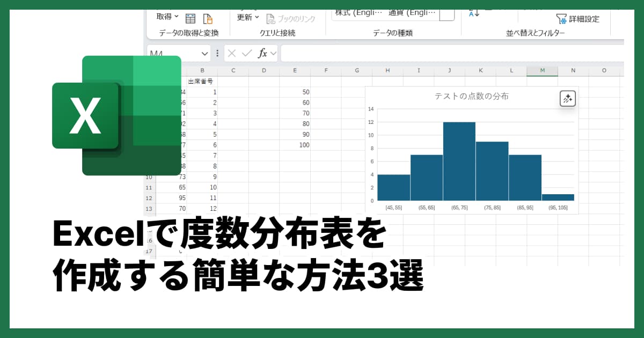The width and height of the screenshot is (644, 338).
Task: Open the Name Box dropdown arrow
Action: 204,53
